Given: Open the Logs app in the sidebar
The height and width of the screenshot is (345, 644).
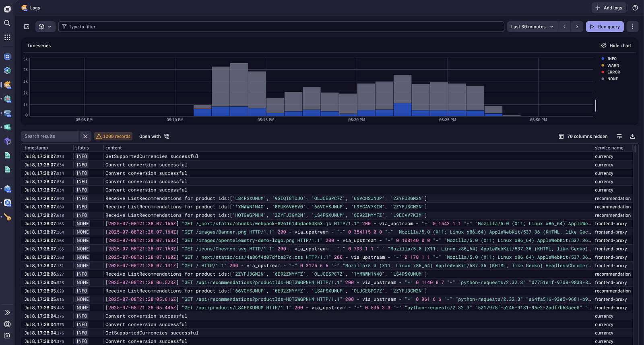Looking at the screenshot, I should click(x=7, y=85).
